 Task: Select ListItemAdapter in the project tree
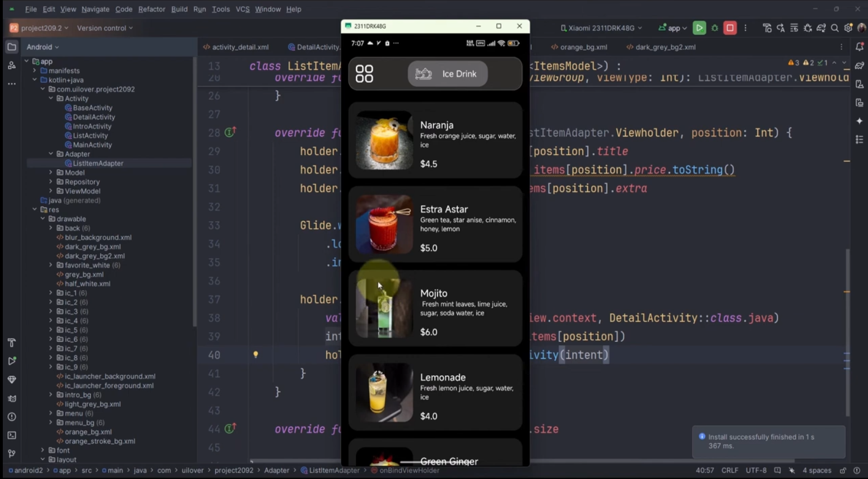[x=94, y=164]
